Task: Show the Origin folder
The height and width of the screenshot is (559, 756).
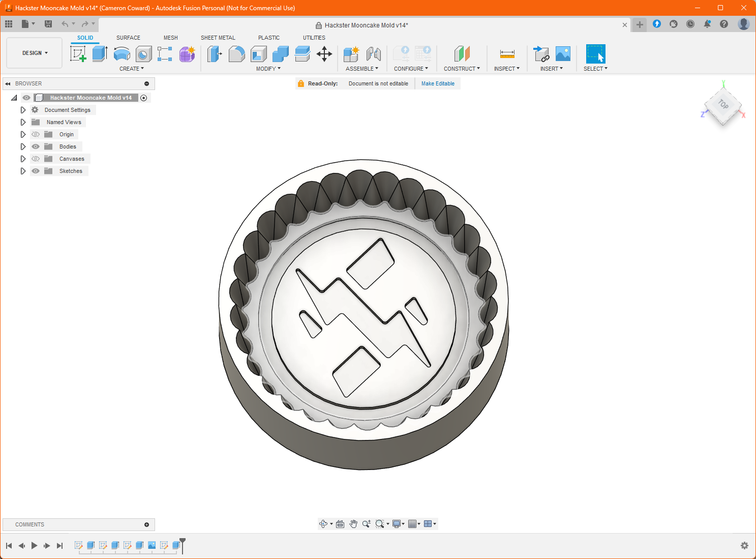Action: point(36,134)
